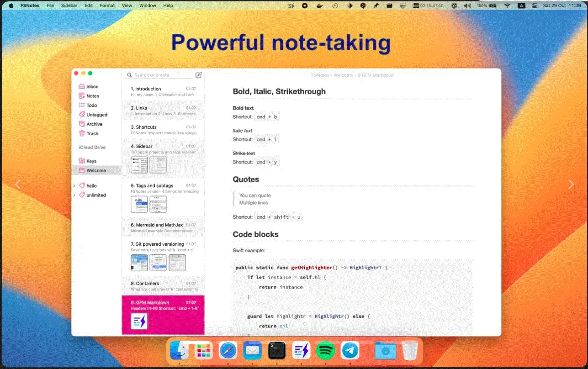This screenshot has height=369, width=588.
Task: Open Telegram from the Dock
Action: [x=350, y=351]
